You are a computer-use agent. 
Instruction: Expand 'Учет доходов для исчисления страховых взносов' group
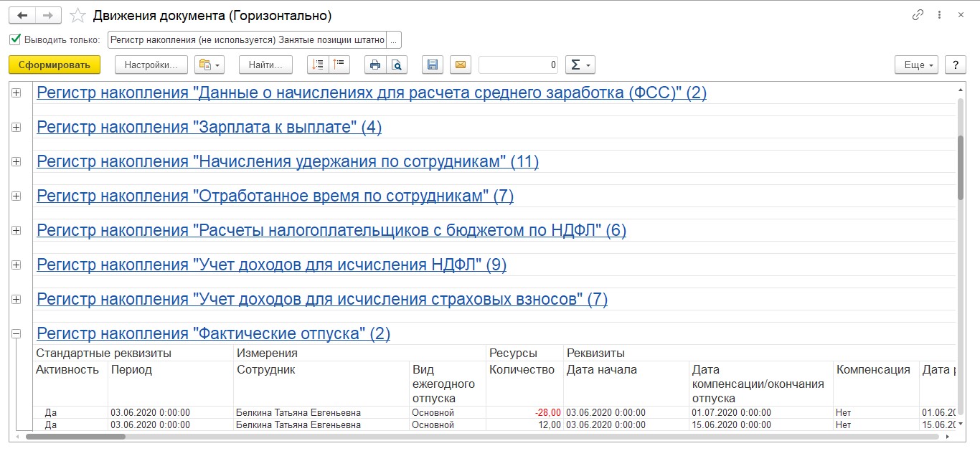(x=16, y=299)
